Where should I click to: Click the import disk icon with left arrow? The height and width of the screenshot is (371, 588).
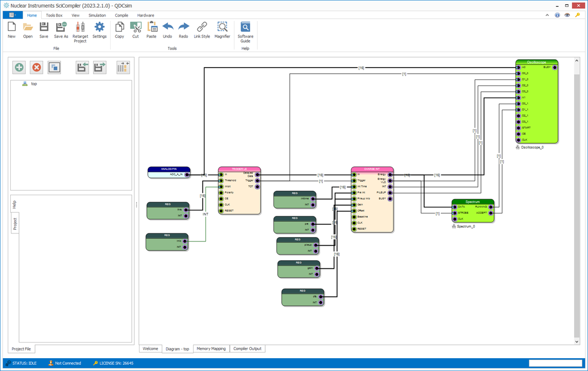click(82, 68)
